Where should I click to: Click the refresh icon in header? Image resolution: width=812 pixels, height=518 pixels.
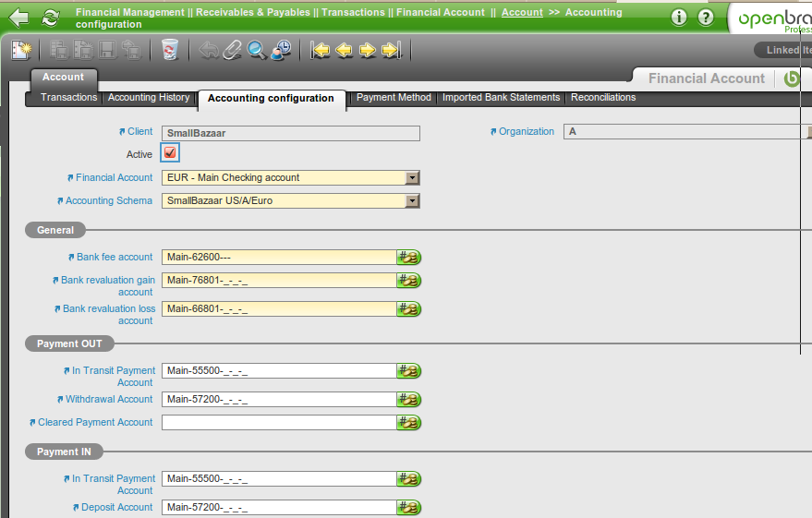coord(51,18)
